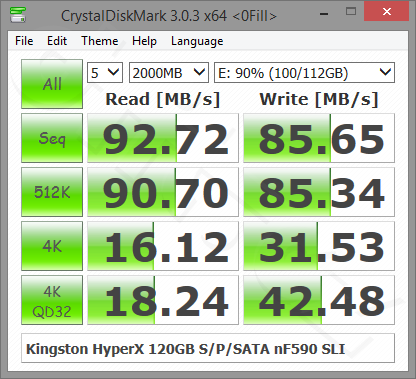Click the 4K QD32 write result 42.48

319,300
